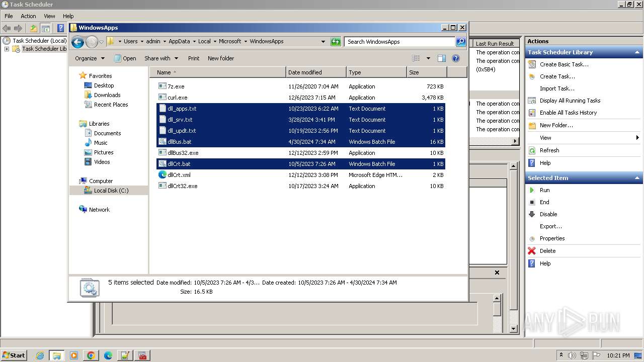Viewport: 644px width, 362px height.
Task: Click the Explorer Forward navigation arrow
Action: (x=92, y=42)
